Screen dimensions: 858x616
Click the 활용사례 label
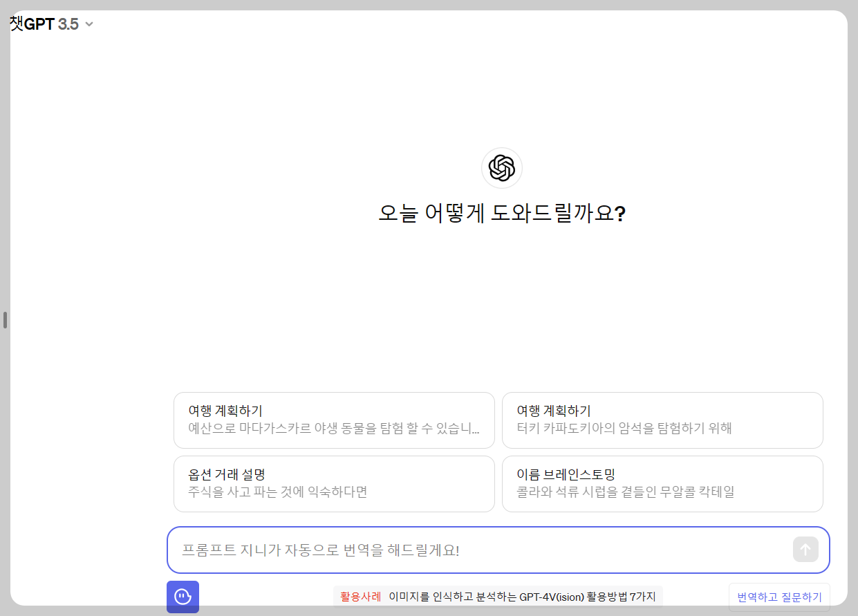click(x=360, y=597)
